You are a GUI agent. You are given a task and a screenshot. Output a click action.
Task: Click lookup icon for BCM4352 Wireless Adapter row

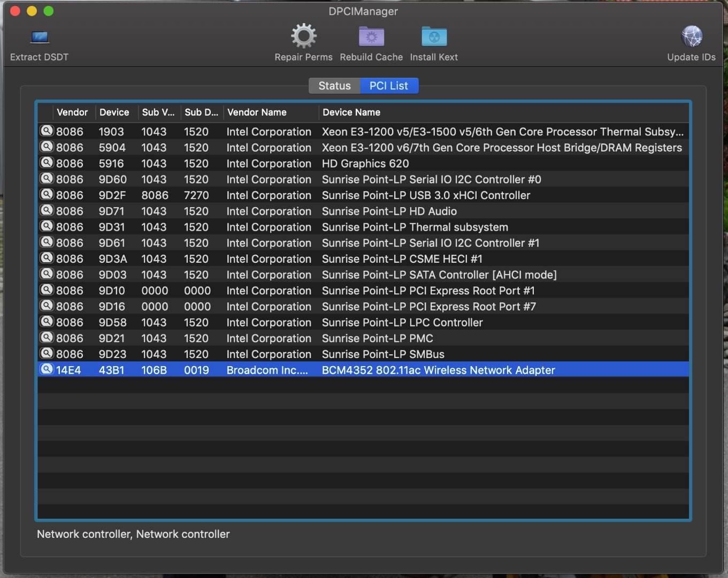(47, 369)
